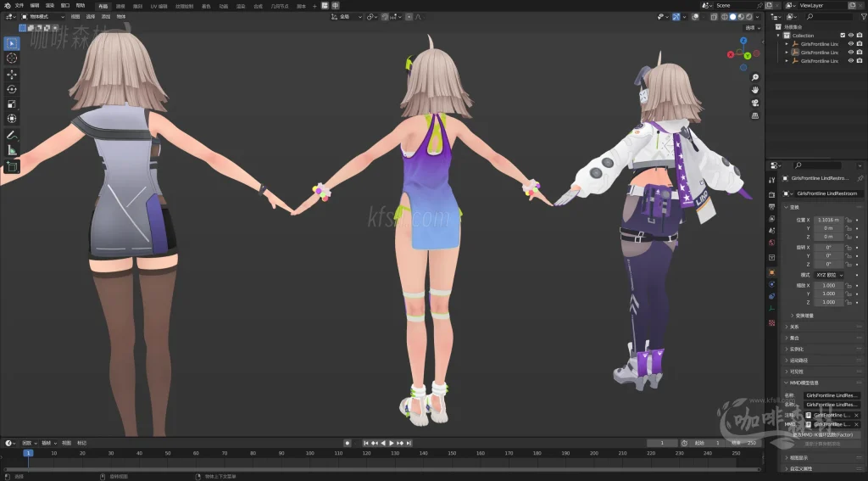The image size is (868, 481).
Task: Click the pan view hand gizmo
Action: click(x=754, y=90)
